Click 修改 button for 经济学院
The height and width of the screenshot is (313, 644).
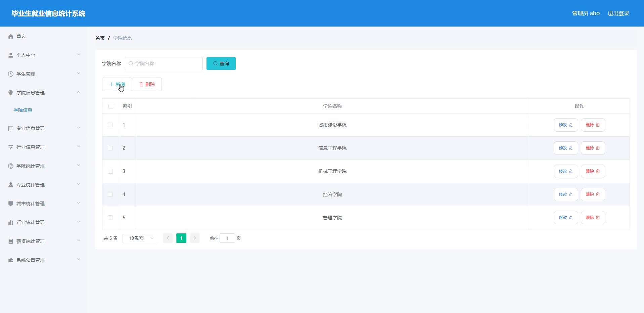(566, 194)
